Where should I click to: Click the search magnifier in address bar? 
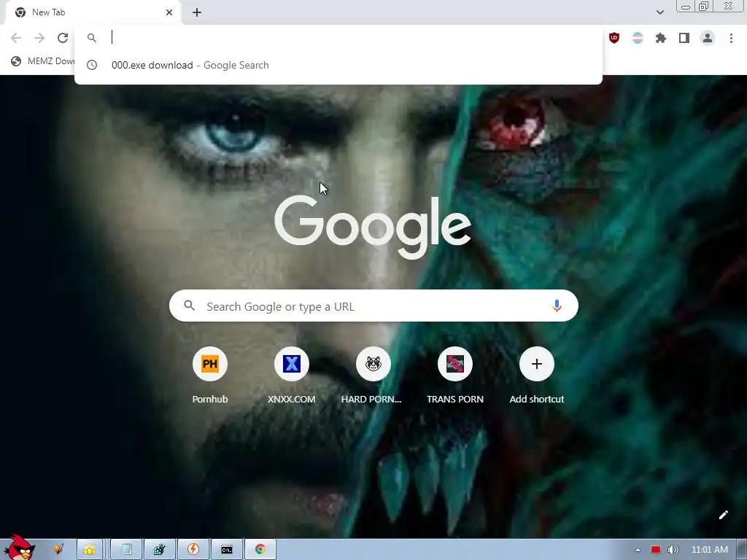pyautogui.click(x=92, y=38)
